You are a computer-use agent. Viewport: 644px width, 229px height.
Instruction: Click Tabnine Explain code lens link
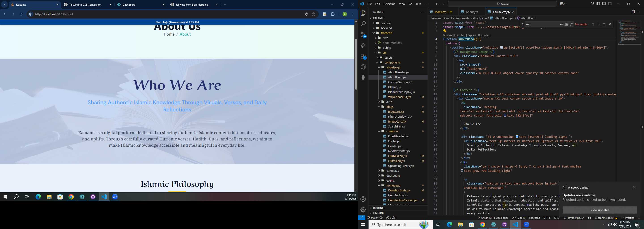click(472, 35)
